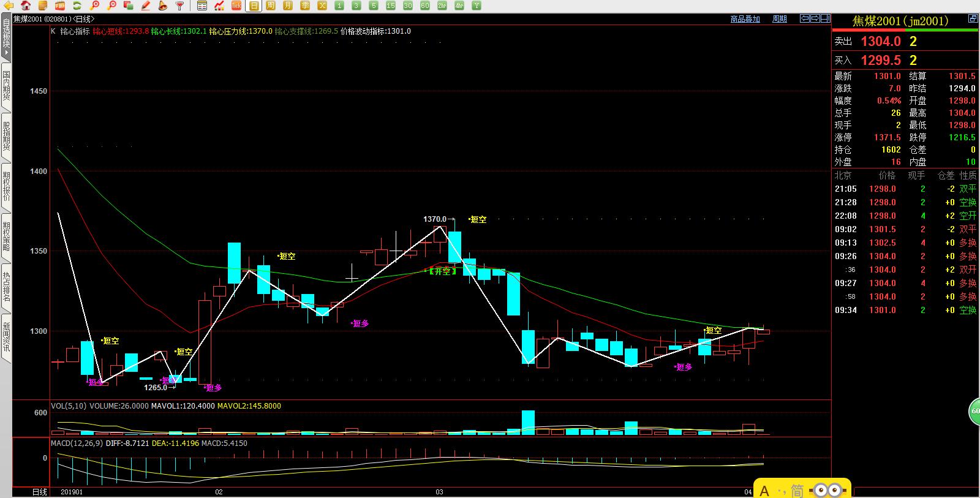Switch to the time-sharing chart icon
This screenshot has width=980, height=498.
pyautogui.click(x=219, y=6)
